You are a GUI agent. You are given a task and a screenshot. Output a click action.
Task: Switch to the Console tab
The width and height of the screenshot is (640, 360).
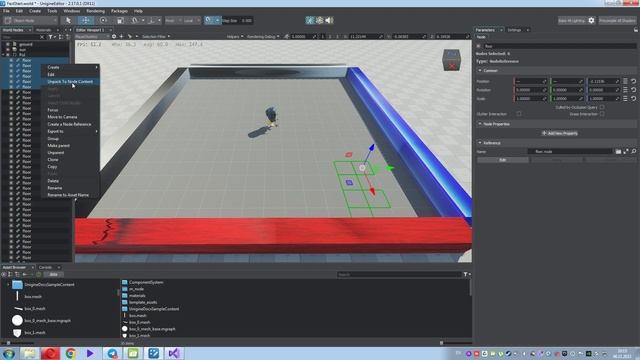tap(45, 267)
